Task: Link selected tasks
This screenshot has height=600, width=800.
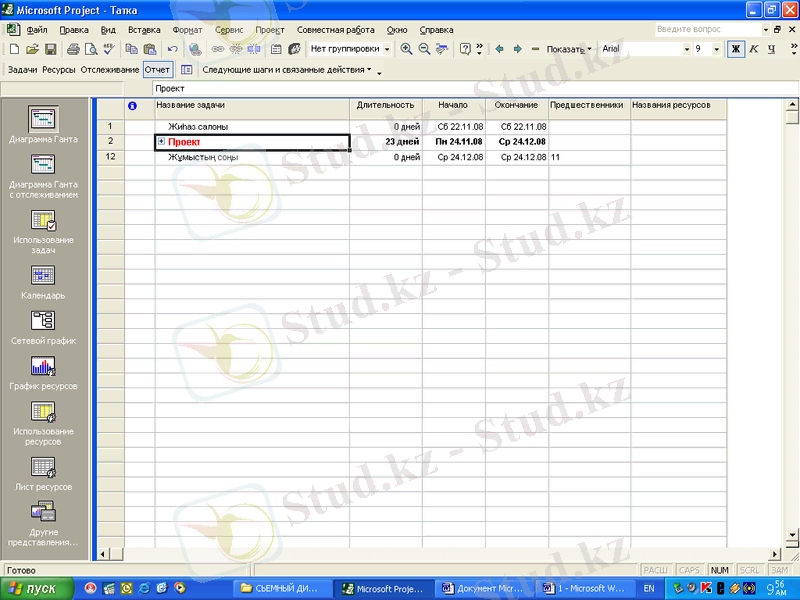Action: pyautogui.click(x=218, y=49)
